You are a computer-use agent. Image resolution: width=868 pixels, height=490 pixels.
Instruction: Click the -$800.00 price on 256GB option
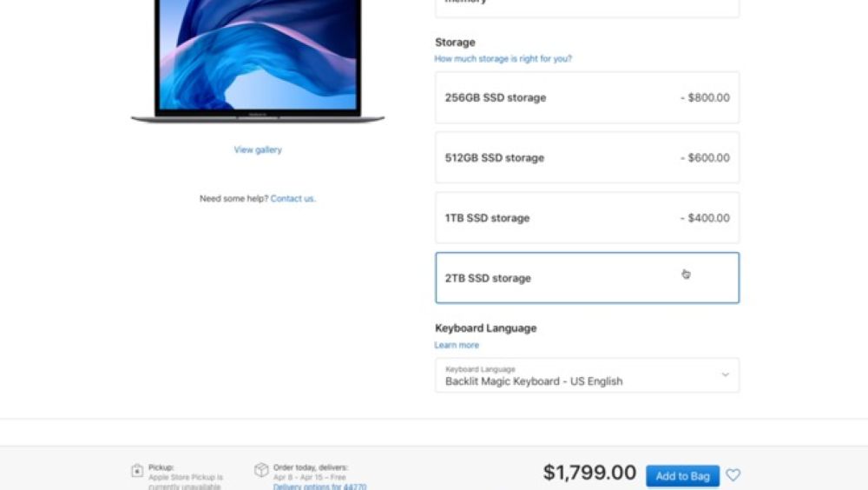(705, 97)
